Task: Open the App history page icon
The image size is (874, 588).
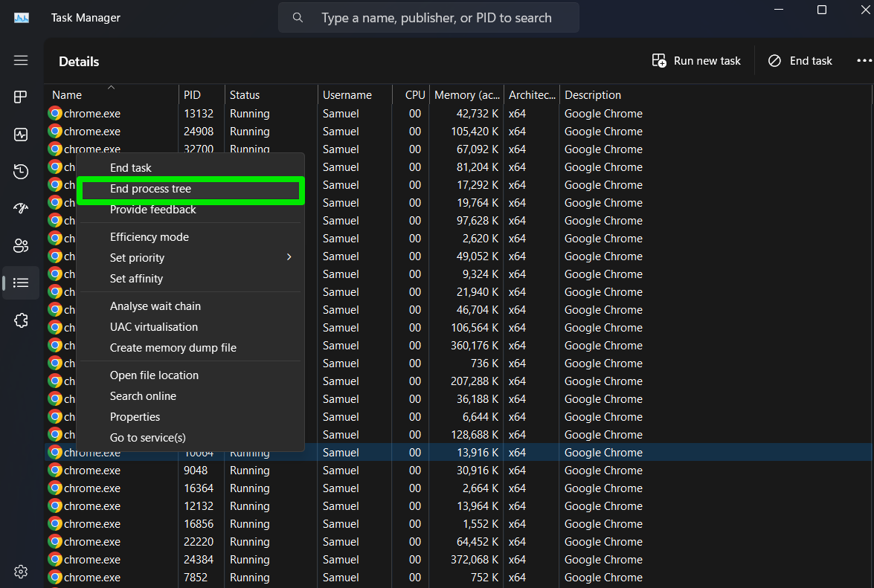Action: pos(21,172)
